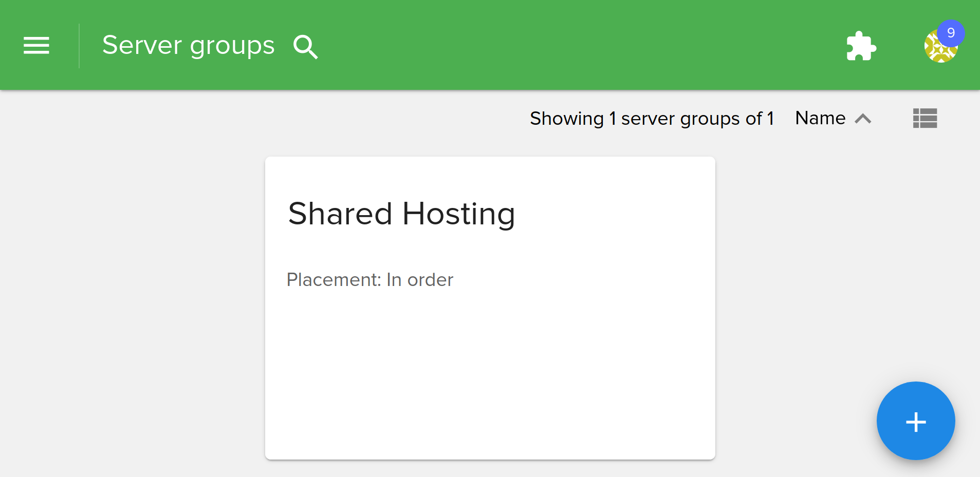Viewport: 980px width, 477px height.
Task: Click the white plus symbol in blue circle
Action: click(916, 422)
